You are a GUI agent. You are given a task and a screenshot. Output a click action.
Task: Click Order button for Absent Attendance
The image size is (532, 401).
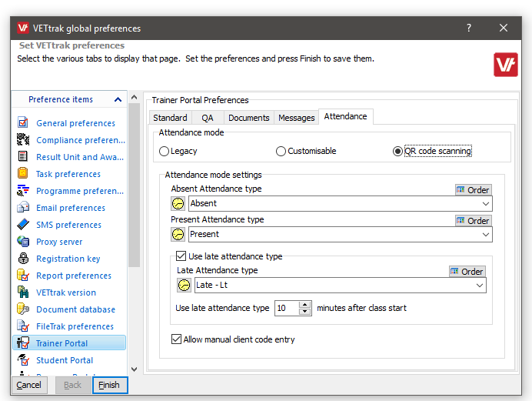click(472, 190)
